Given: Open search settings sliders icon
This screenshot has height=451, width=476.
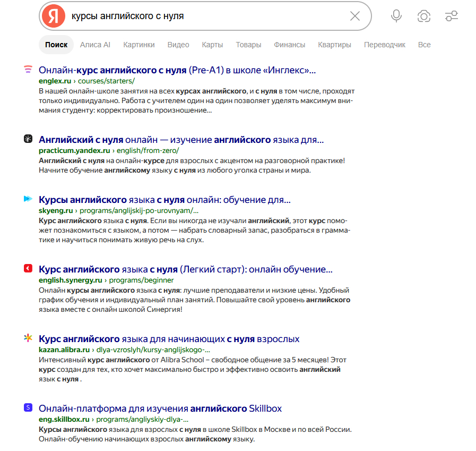Looking at the screenshot, I should coord(452,16).
